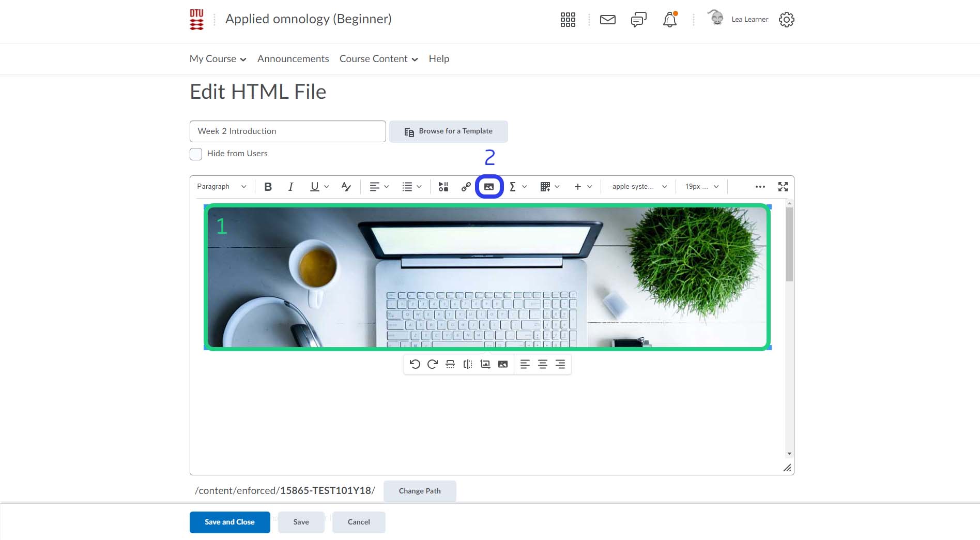
Task: Open the notifications bell icon
Action: [x=669, y=20]
